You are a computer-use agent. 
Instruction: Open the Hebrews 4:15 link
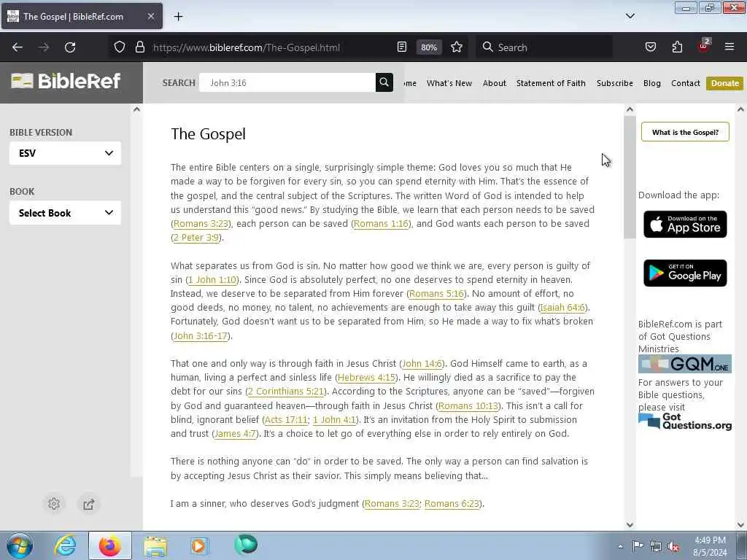click(366, 378)
